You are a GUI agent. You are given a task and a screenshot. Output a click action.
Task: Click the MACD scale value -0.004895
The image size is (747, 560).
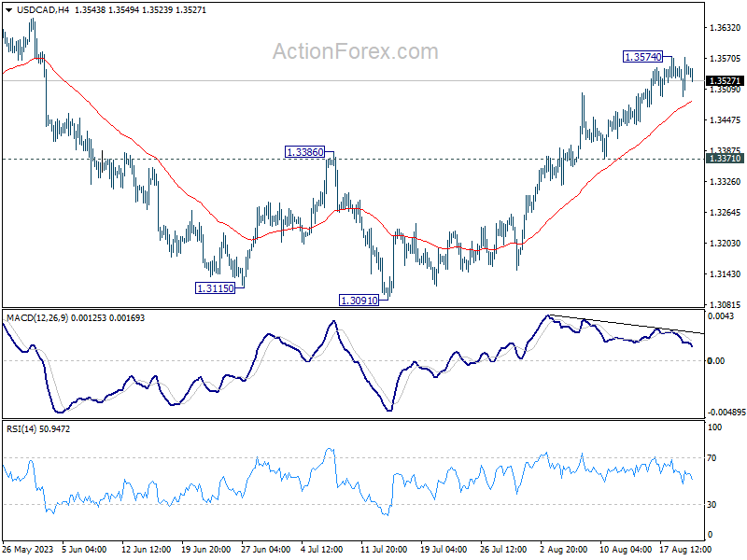pyautogui.click(x=726, y=413)
